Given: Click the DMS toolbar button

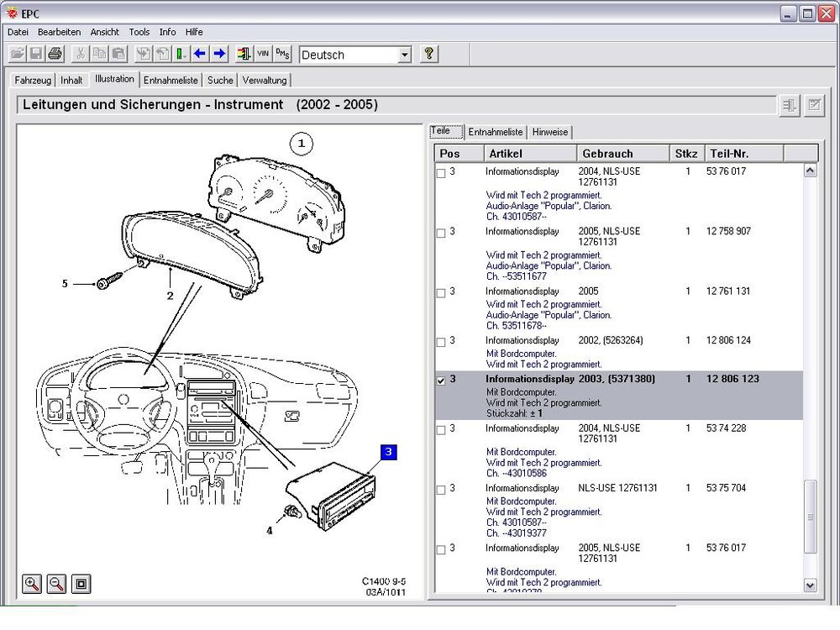Looking at the screenshot, I should click(282, 54).
